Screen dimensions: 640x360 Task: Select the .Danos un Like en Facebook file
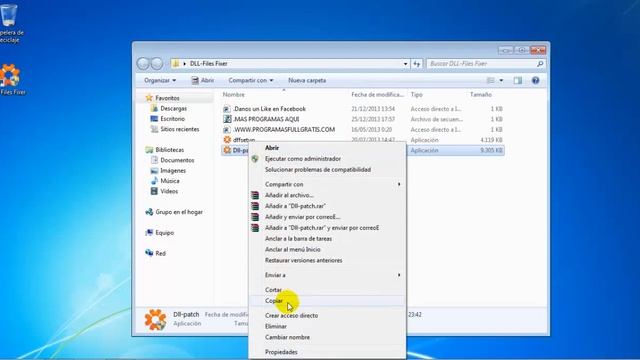click(269, 109)
